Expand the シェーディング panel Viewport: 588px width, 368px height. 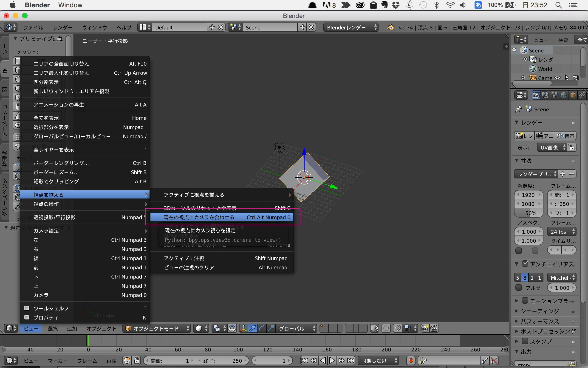(x=517, y=311)
